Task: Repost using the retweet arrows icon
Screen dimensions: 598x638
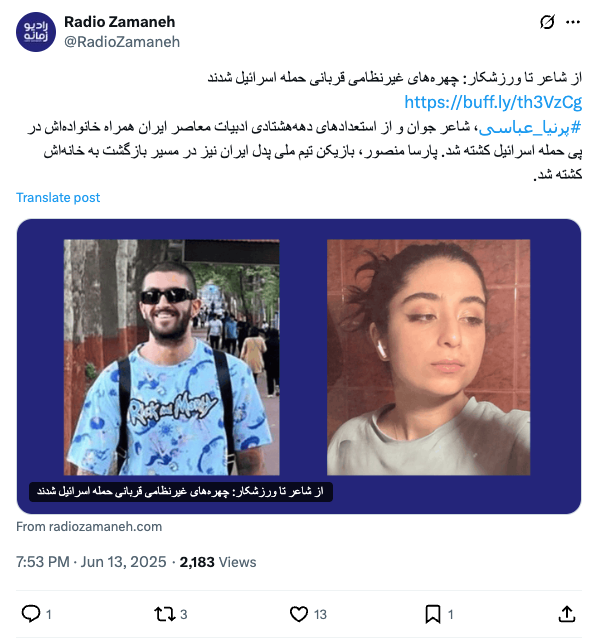Action: [164, 614]
